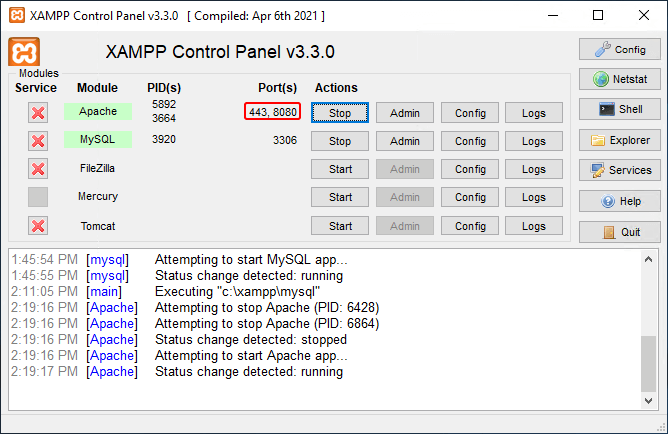
Task: Quit XAMPP with the door icon
Action: pos(619,232)
